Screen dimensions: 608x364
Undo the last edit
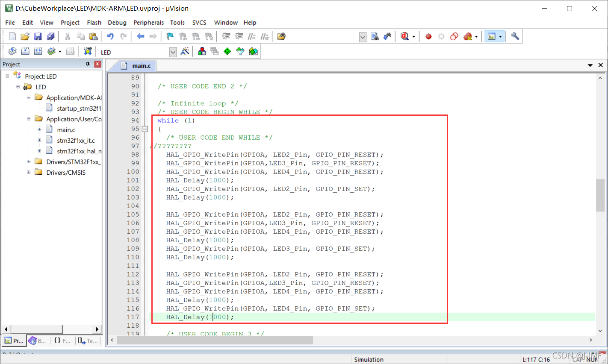[x=110, y=36]
